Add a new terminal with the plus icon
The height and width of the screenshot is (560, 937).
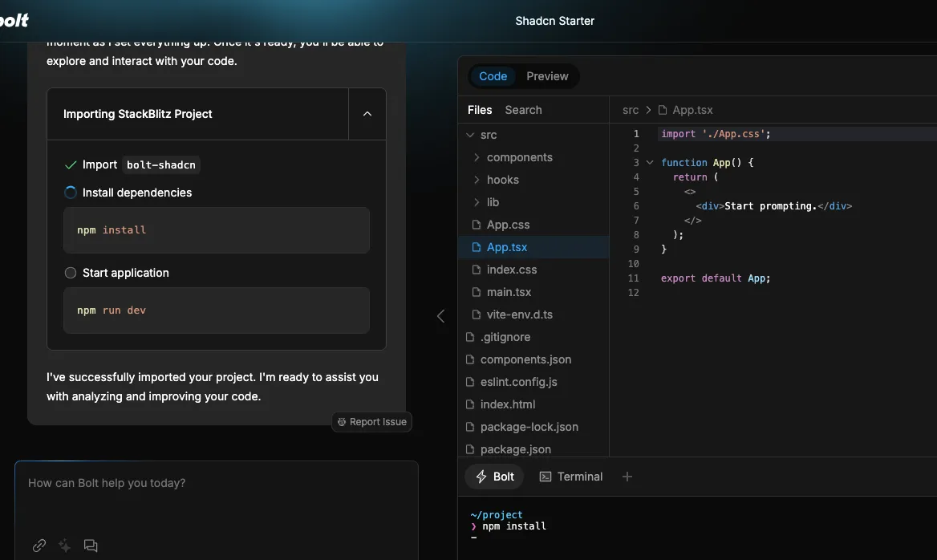627,477
